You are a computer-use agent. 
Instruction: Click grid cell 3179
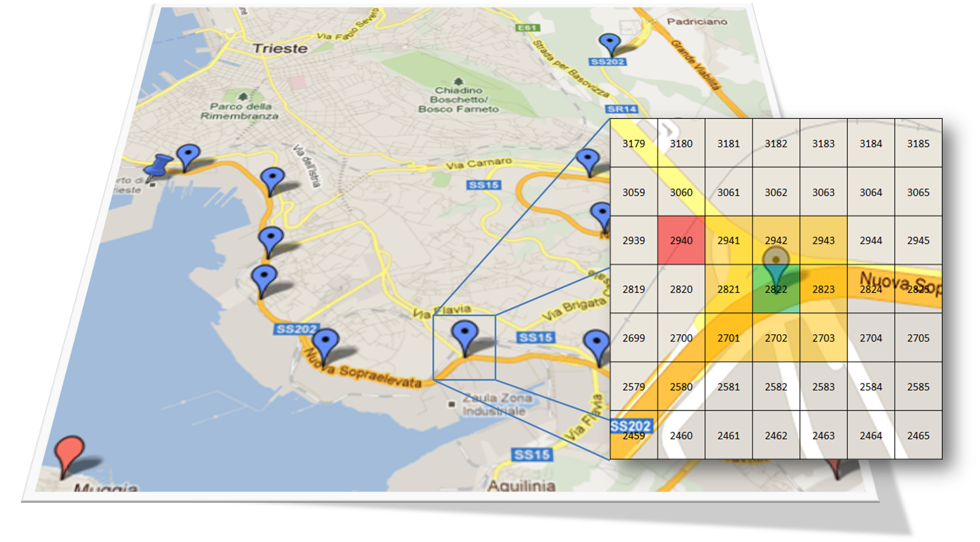(633, 143)
